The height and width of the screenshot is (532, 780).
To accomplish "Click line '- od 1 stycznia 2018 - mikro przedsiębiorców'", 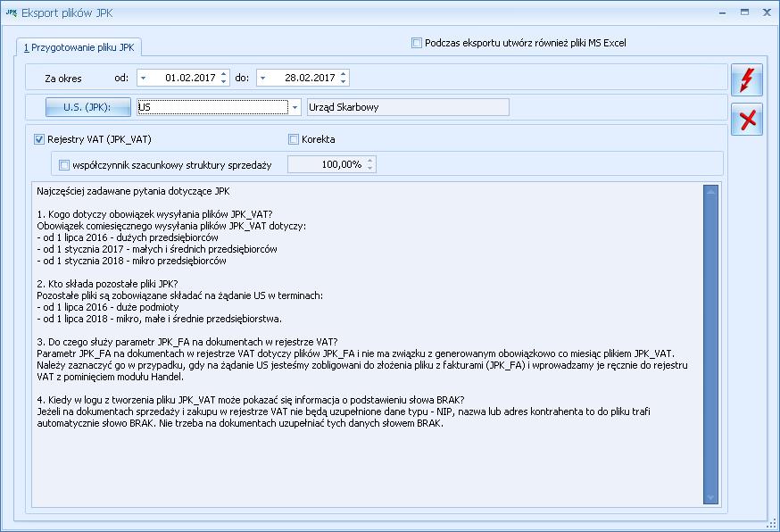I will pos(132,261).
